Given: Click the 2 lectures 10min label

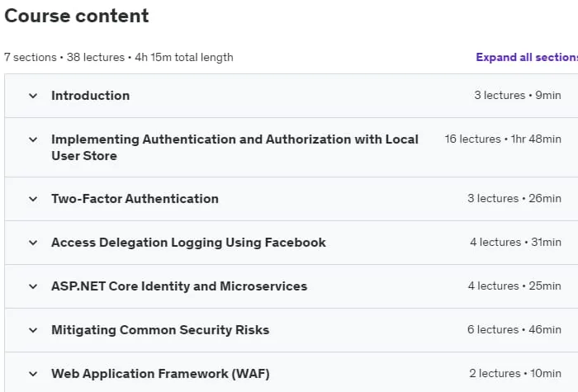Looking at the screenshot, I should point(515,373).
